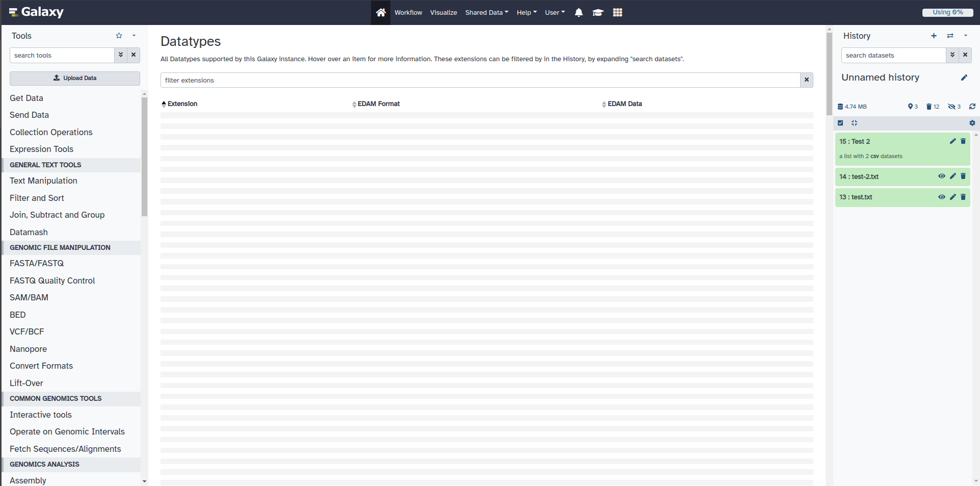Screen dimensions: 980x486
Task: Show the 3 hidden datasets
Action: pyautogui.click(x=954, y=107)
